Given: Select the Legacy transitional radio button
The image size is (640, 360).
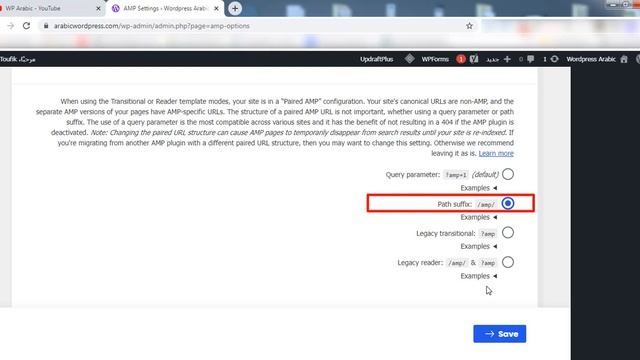Looking at the screenshot, I should 508,233.
